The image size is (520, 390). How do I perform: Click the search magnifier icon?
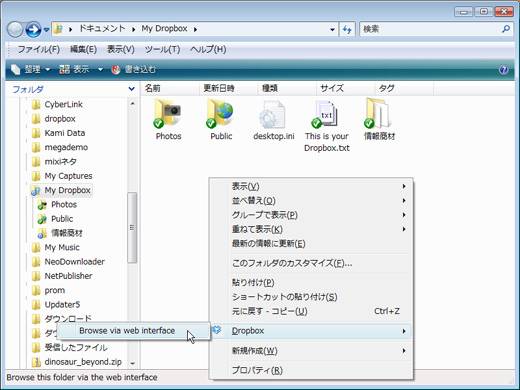505,29
